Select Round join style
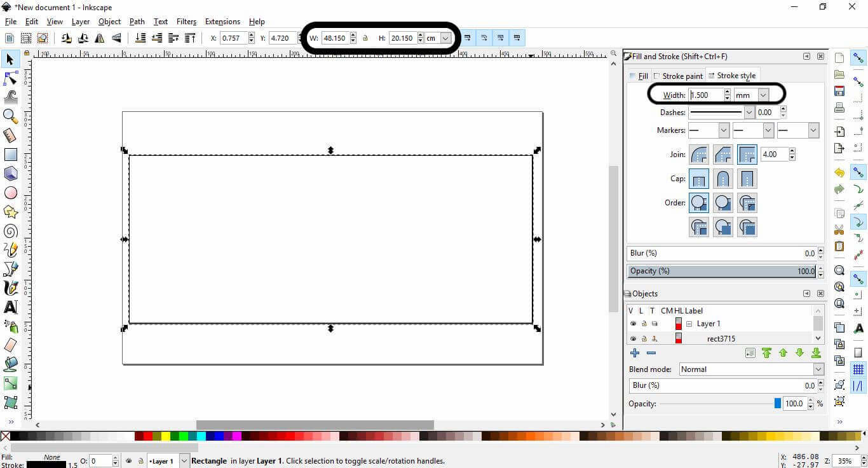Image resolution: width=868 pixels, height=468 pixels. (699, 155)
